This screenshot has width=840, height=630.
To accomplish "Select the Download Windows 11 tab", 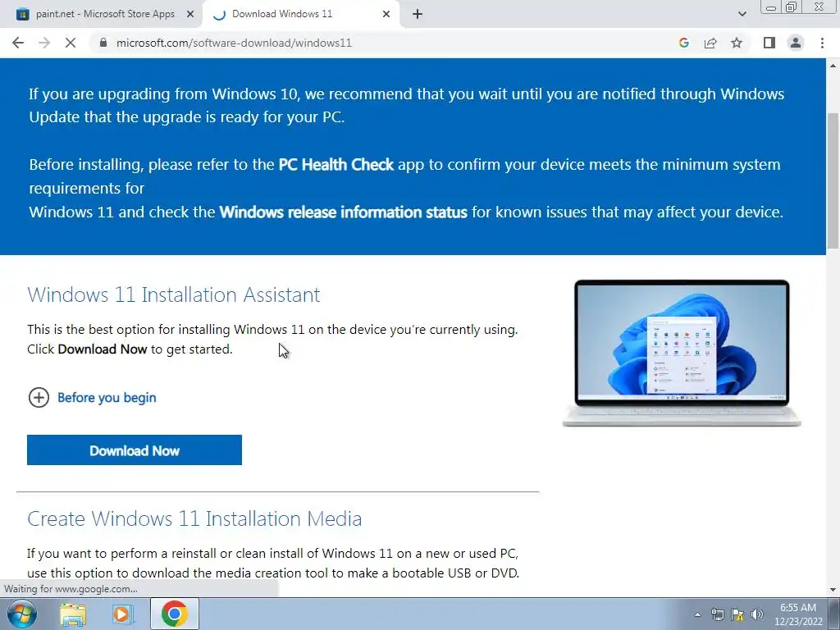I will (300, 15).
